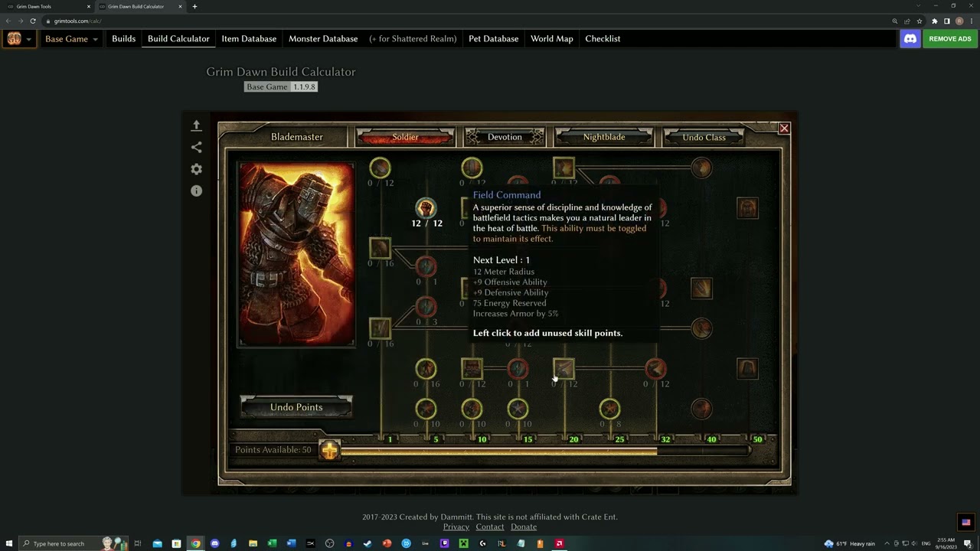980x551 pixels.
Task: Open the Builds tab
Action: coord(123,39)
